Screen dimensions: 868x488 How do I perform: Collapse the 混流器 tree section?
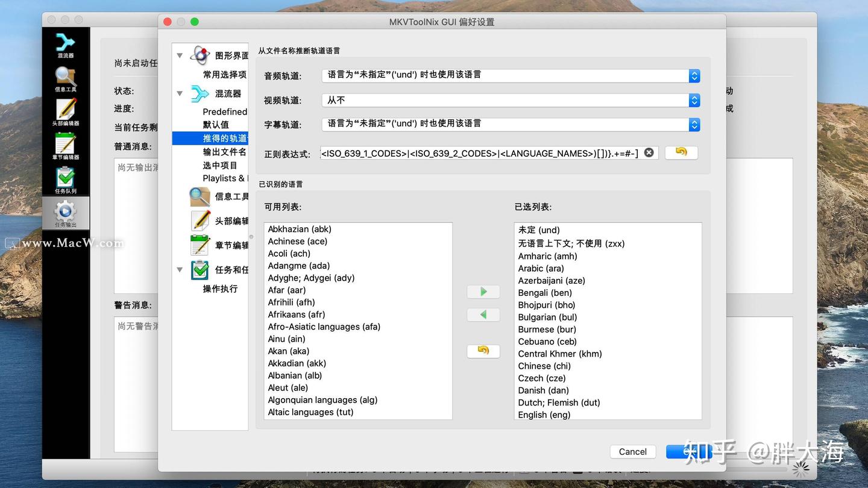(180, 93)
